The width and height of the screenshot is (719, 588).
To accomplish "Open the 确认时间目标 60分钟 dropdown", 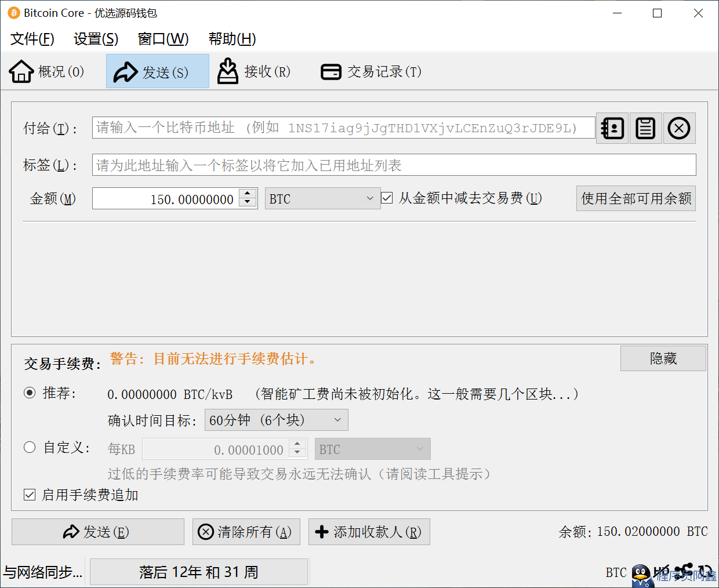I will click(x=277, y=420).
